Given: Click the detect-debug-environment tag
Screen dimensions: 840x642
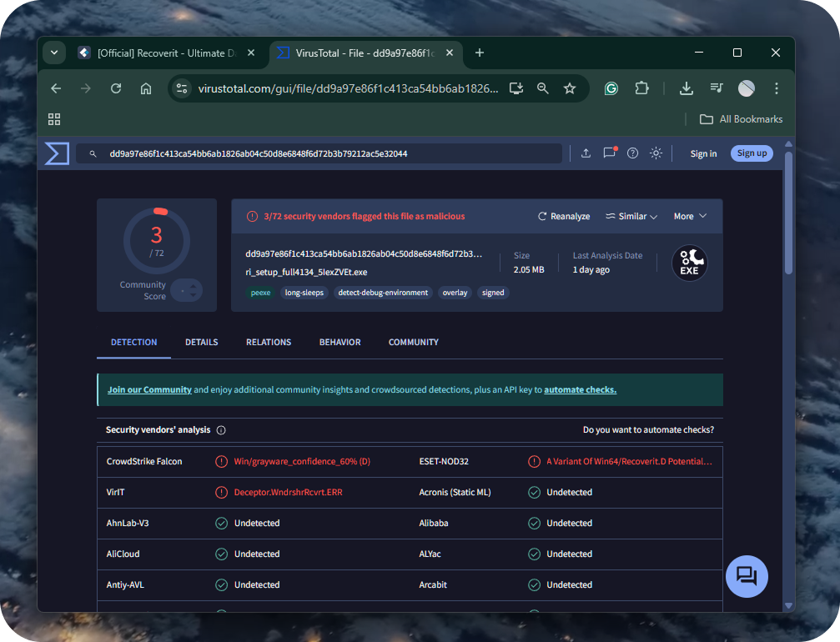Looking at the screenshot, I should click(x=383, y=293).
